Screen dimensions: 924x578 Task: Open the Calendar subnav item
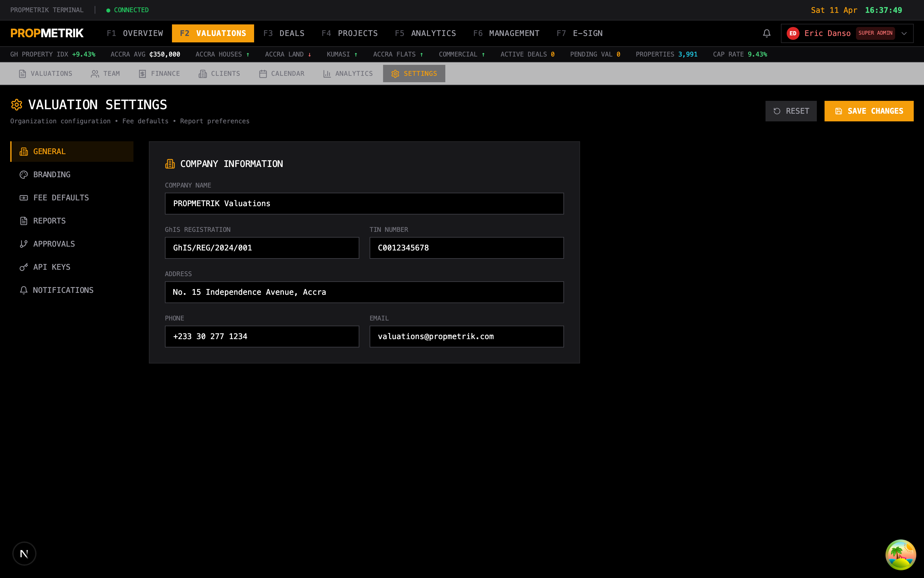(281, 74)
